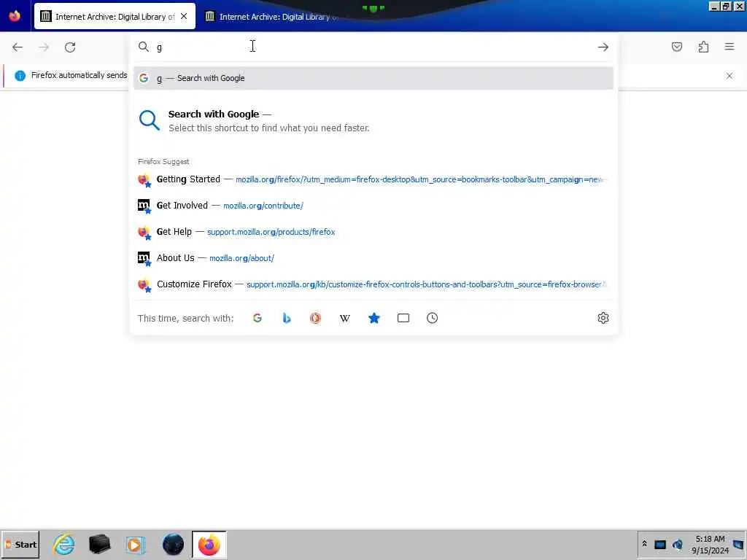Viewport: 747px width, 560px height.
Task: Open the Get Help suggestion
Action: [x=373, y=232]
